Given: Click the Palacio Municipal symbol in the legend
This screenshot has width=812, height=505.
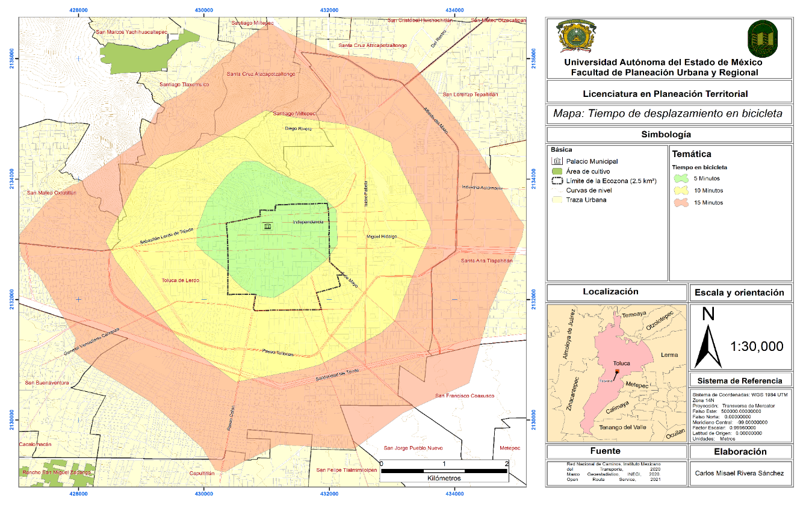Looking at the screenshot, I should click(557, 161).
